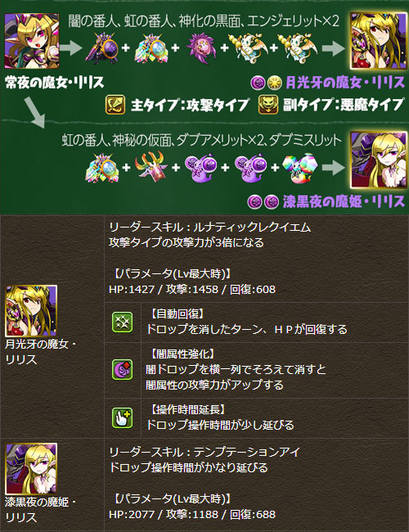Image resolution: width=409 pixels, height=532 pixels.
Task: Click the 漆黒夜の魔姫・リリス evolved portrait
Action: (379, 160)
